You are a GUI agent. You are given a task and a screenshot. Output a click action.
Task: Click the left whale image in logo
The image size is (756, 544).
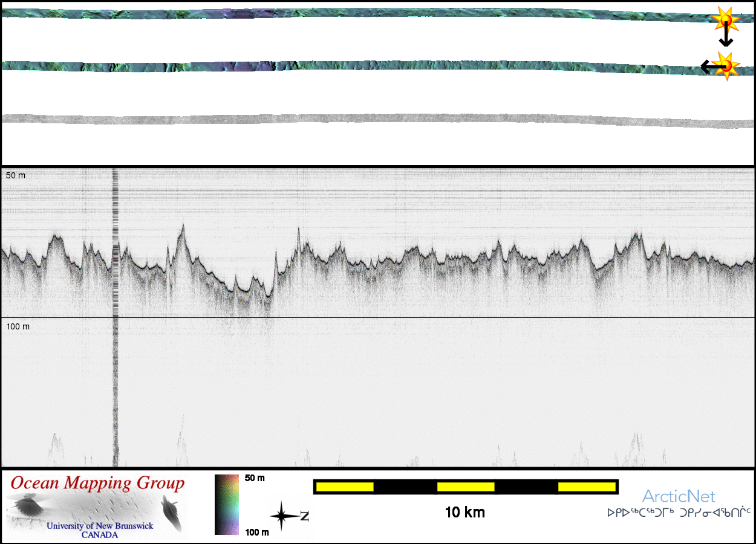click(x=28, y=505)
